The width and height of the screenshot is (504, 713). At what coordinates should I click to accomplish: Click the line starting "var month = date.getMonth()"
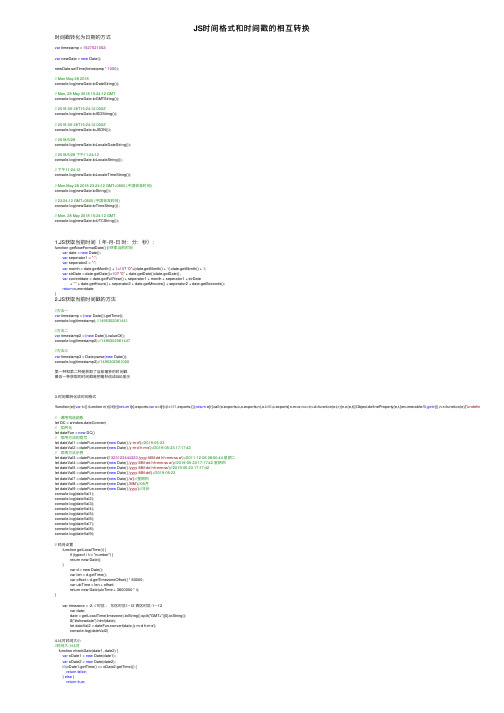[x=134, y=268]
